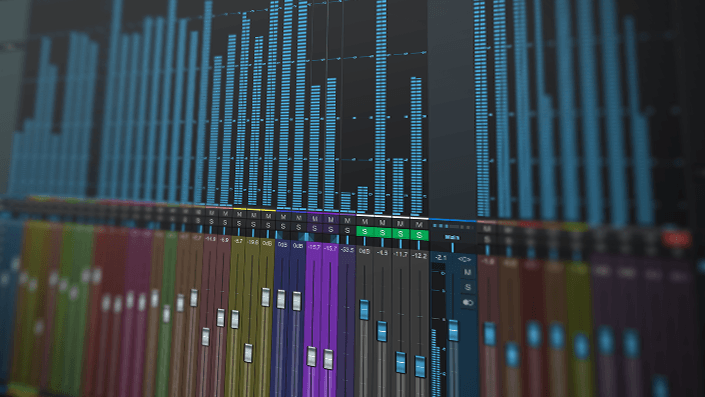
Task: Solo the Main output channel
Action: tap(468, 287)
